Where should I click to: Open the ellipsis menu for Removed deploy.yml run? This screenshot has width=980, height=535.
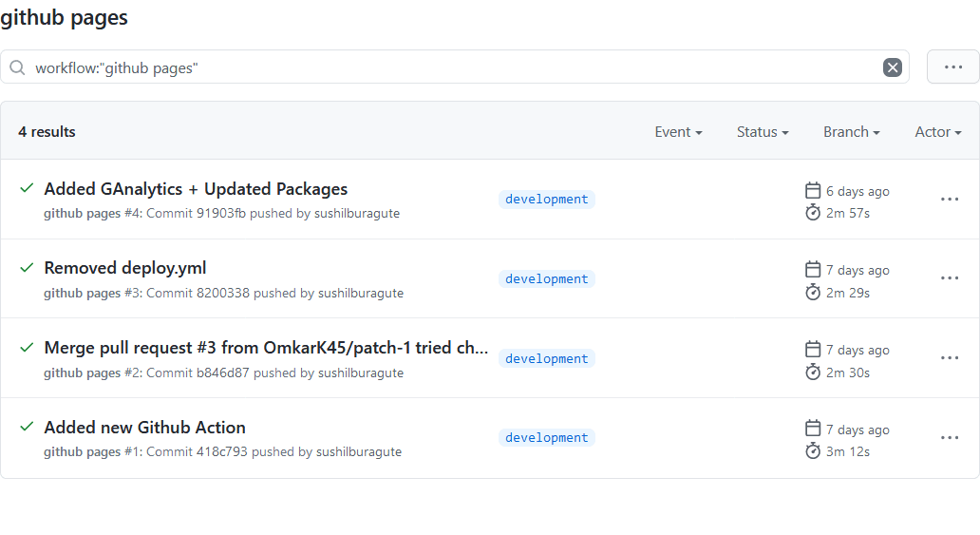click(x=950, y=277)
